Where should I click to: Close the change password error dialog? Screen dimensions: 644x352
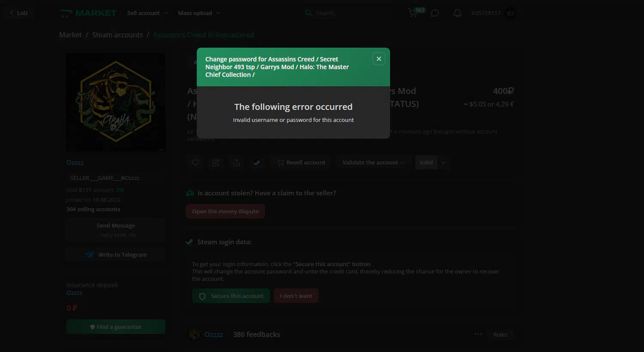[378, 59]
